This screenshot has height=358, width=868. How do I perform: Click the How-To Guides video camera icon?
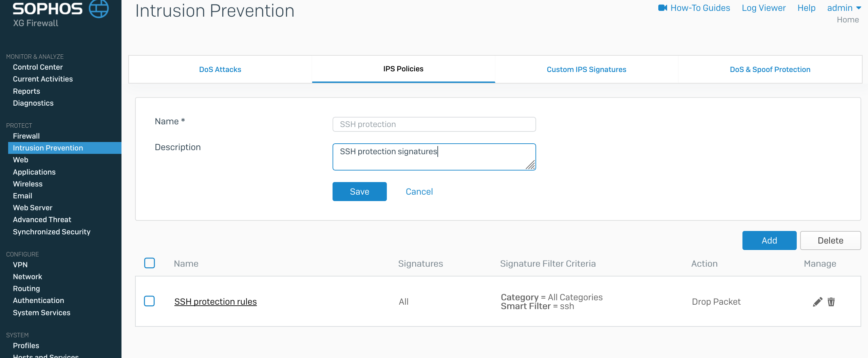point(662,8)
